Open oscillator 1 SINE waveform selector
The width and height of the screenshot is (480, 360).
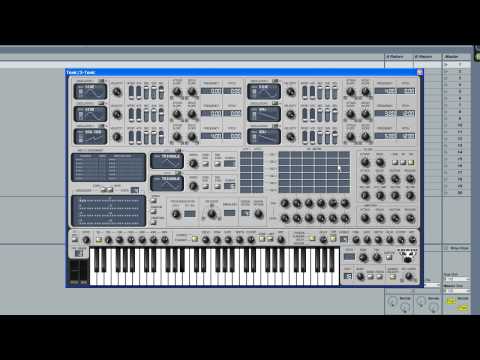coord(90,91)
